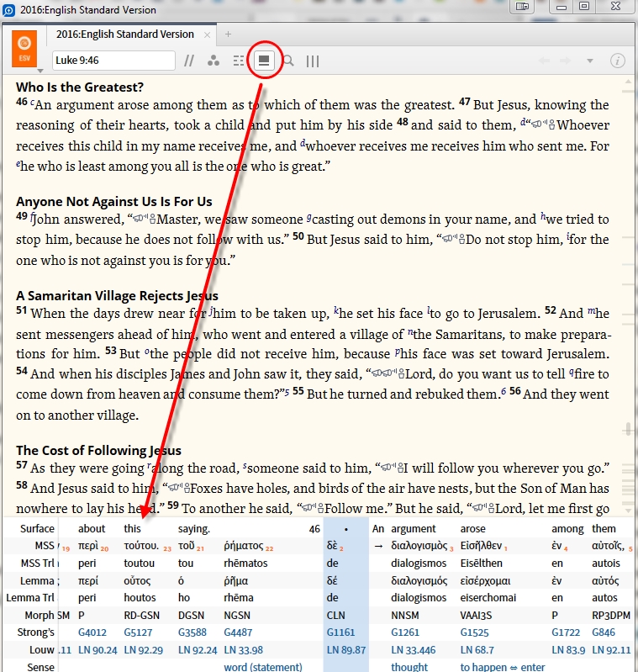This screenshot has width=638, height=672.
Task: Open Louw-Nida link LN 89.87
Action: tap(346, 650)
